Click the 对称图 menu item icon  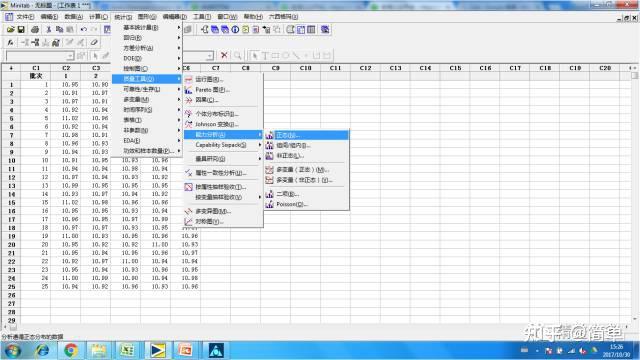(x=189, y=221)
